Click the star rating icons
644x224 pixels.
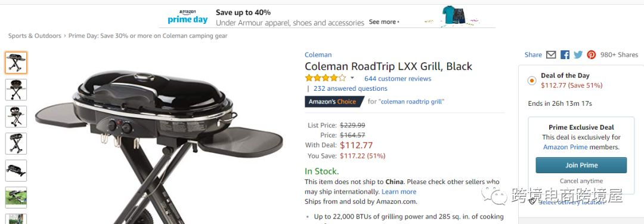tap(326, 78)
